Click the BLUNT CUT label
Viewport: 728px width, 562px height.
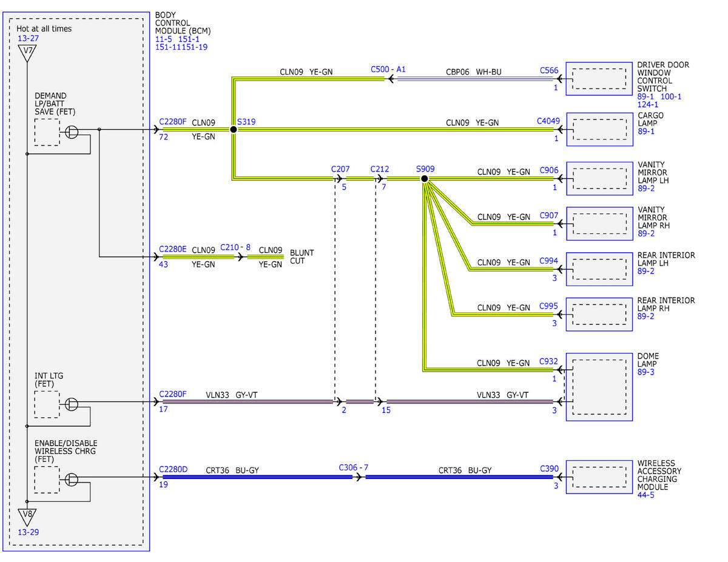(302, 257)
